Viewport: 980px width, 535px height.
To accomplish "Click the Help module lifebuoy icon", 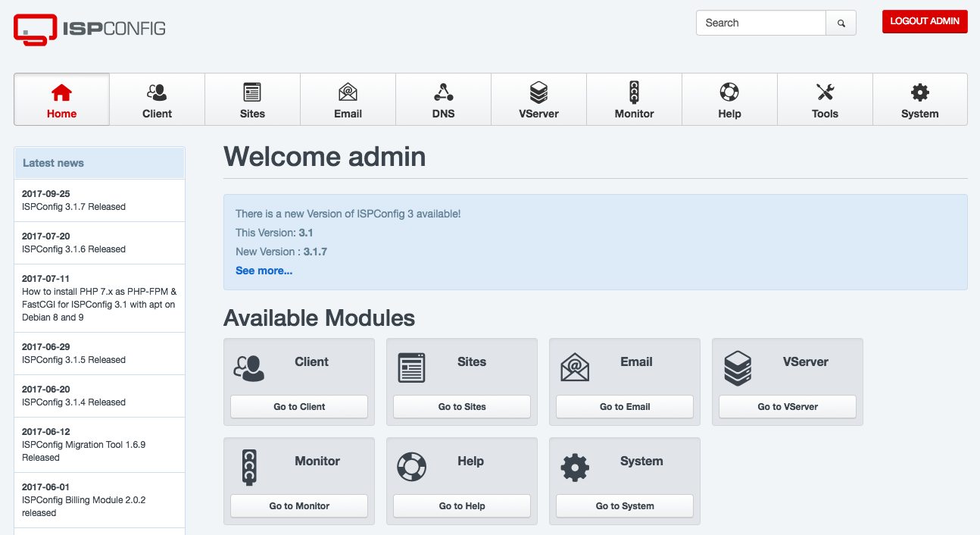I will point(412,467).
